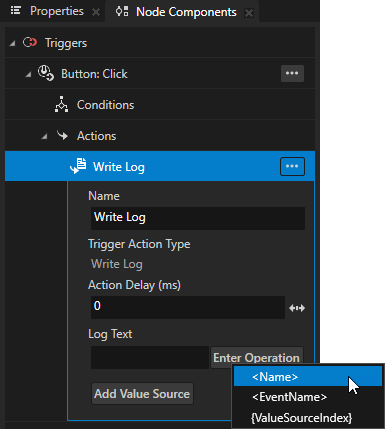Collapse the Button: Click trigger
Image resolution: width=385 pixels, height=429 pixels.
28,75
